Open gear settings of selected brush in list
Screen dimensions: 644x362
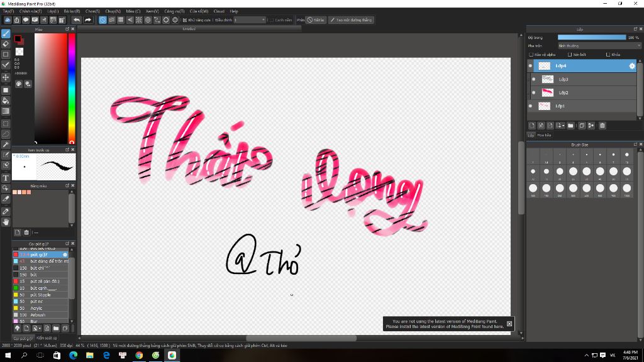click(x=65, y=255)
